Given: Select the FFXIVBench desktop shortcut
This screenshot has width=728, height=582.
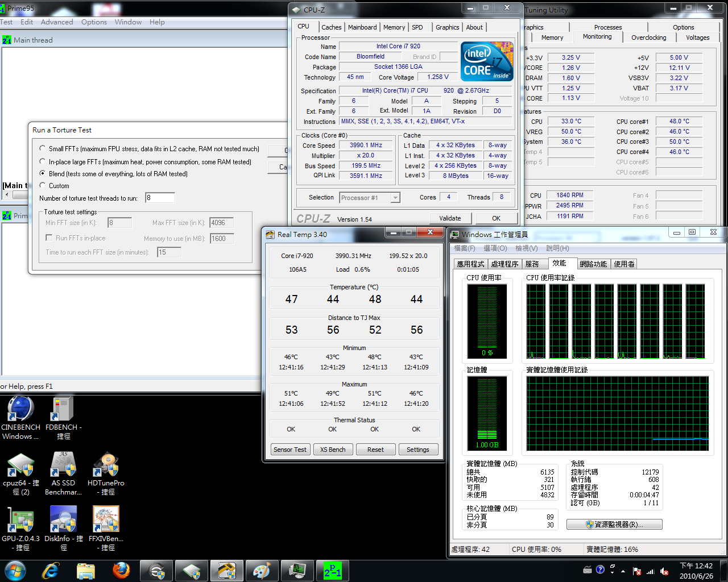Looking at the screenshot, I should (x=106, y=529).
